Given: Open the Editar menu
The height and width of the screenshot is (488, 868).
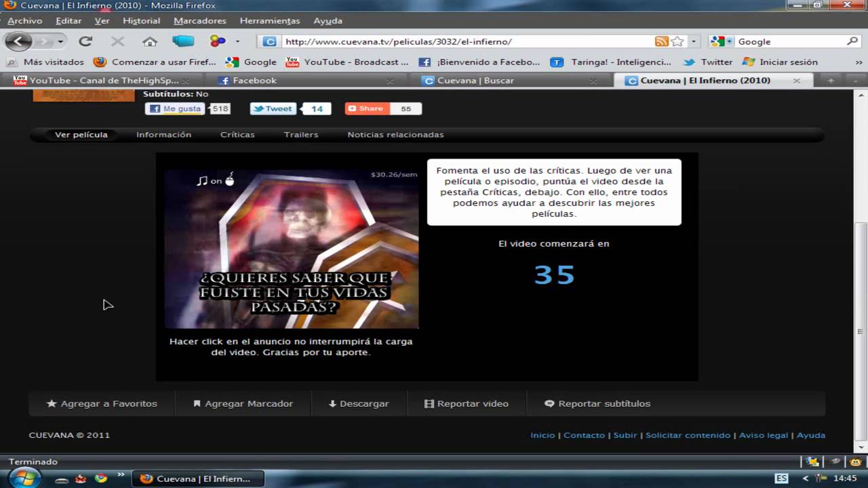Looking at the screenshot, I should point(68,21).
